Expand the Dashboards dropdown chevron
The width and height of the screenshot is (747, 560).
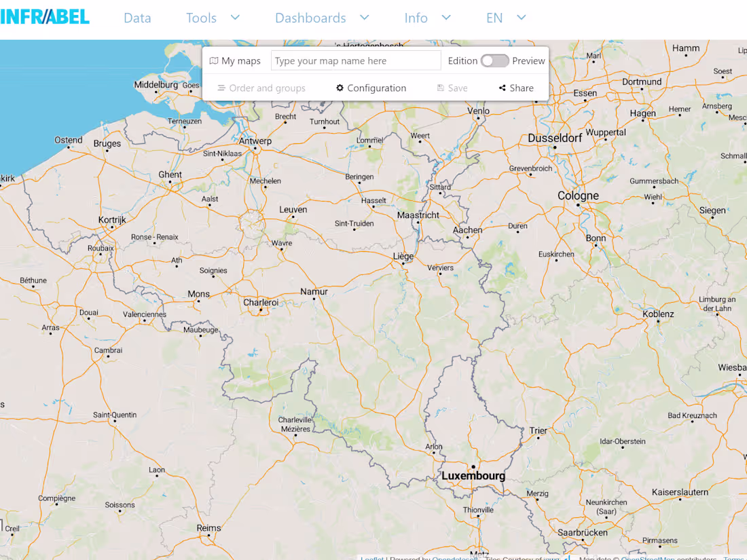click(x=364, y=18)
